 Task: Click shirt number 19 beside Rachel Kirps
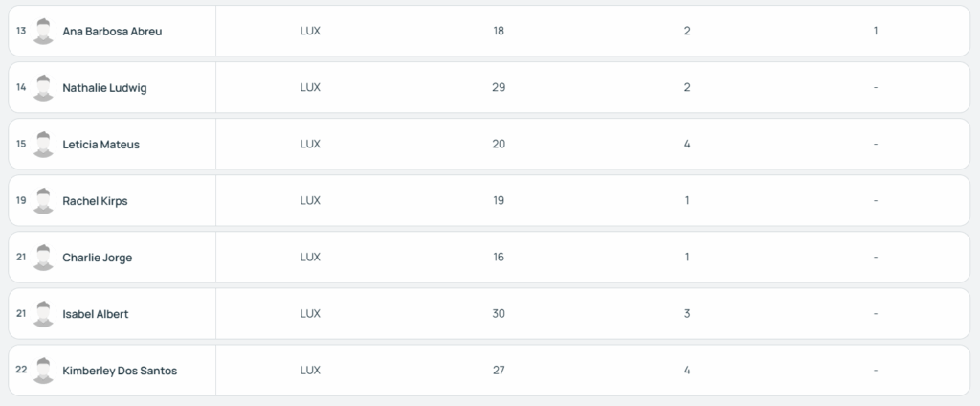[x=21, y=200]
